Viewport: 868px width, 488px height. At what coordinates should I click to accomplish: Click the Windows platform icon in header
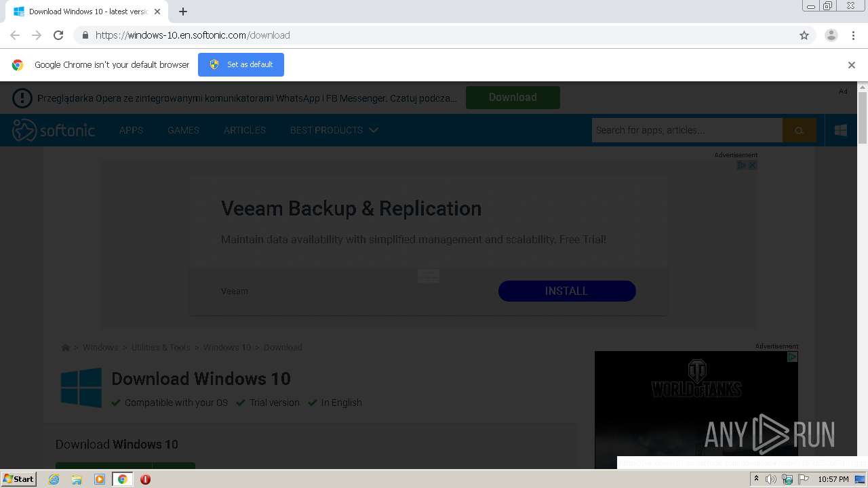[x=841, y=130]
